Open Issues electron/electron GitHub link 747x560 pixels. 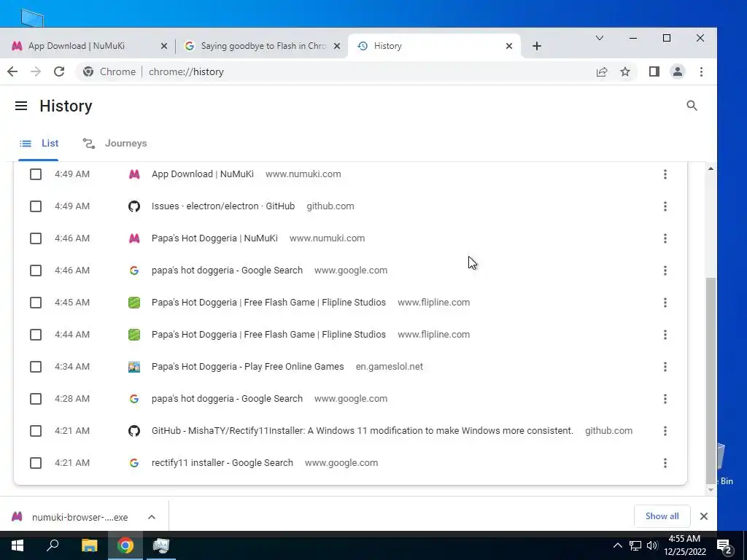[223, 206]
